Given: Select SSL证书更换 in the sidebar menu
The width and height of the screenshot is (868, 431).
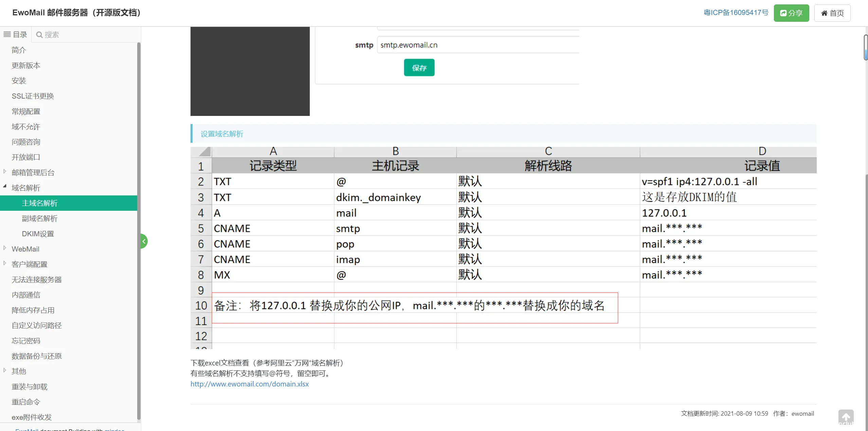Looking at the screenshot, I should (33, 96).
